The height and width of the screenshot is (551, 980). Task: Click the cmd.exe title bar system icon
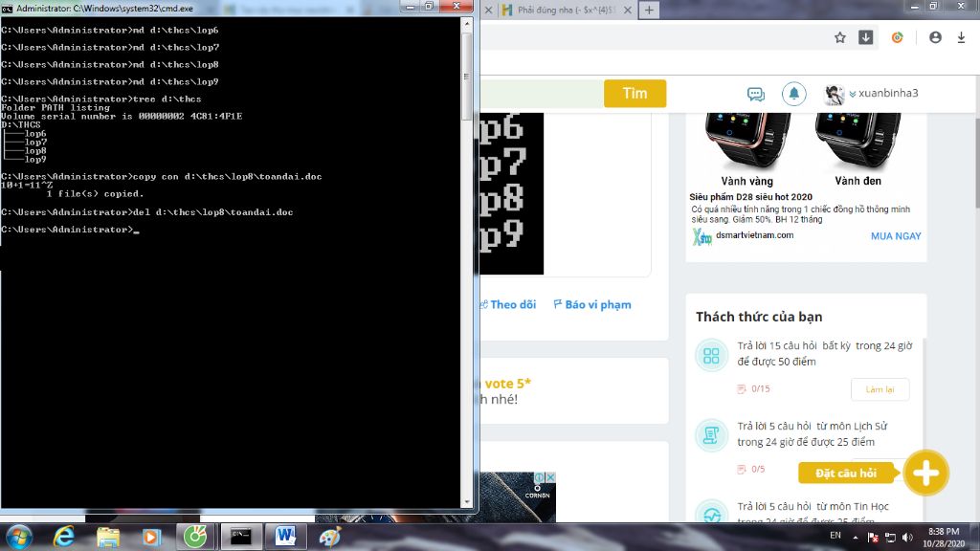7,8
